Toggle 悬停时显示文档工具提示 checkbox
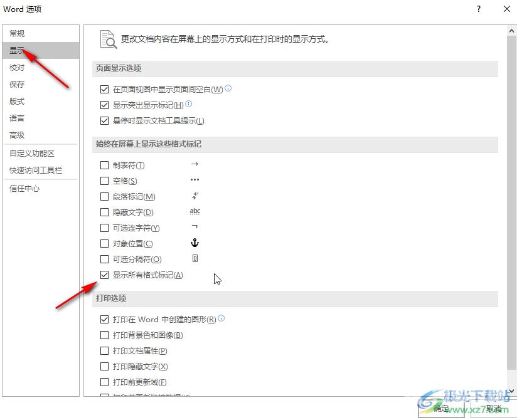Viewport: 517px width, 420px height. pyautogui.click(x=104, y=121)
